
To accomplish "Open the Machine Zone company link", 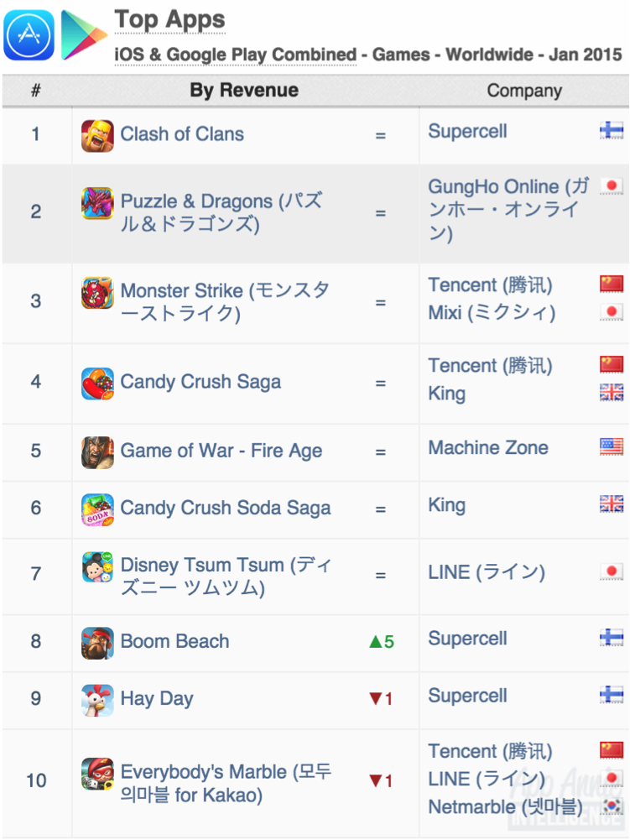I will click(x=488, y=448).
